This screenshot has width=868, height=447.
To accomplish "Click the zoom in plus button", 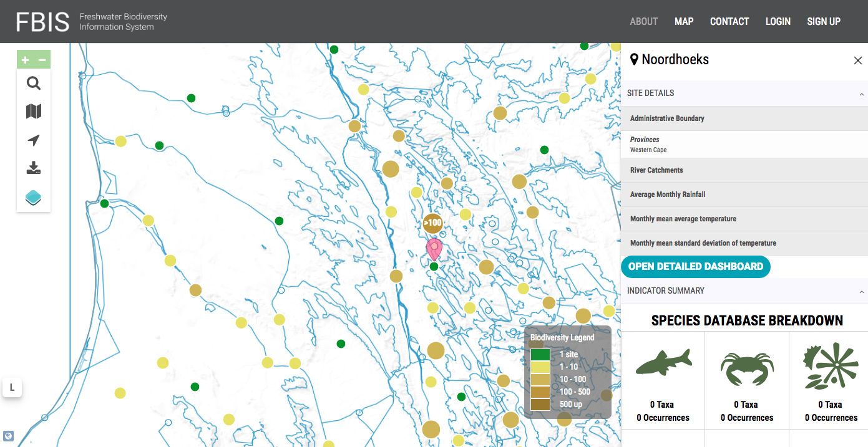I will (x=25, y=60).
